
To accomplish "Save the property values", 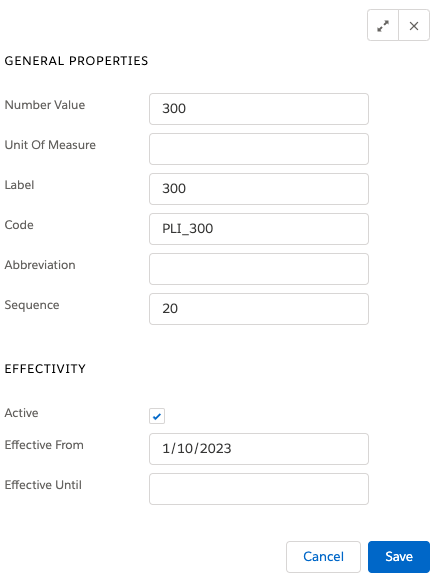I will tap(399, 557).
